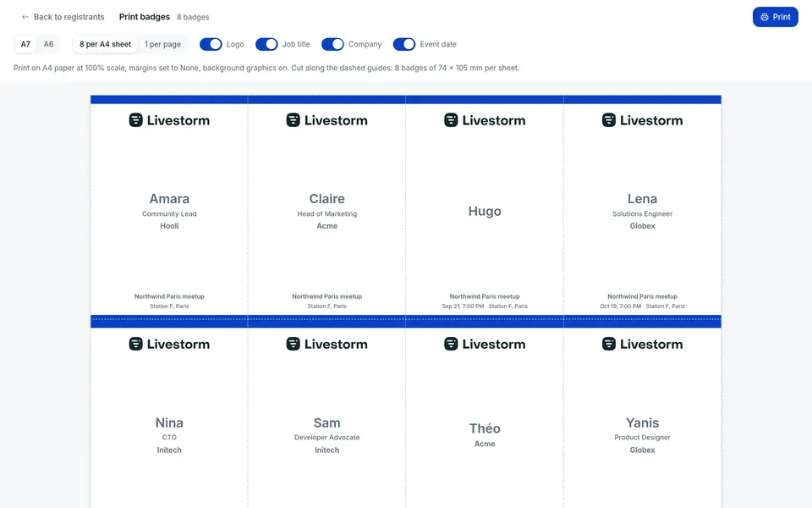Click Hooli company on Amara's badge
This screenshot has width=812, height=508.
coord(169,226)
